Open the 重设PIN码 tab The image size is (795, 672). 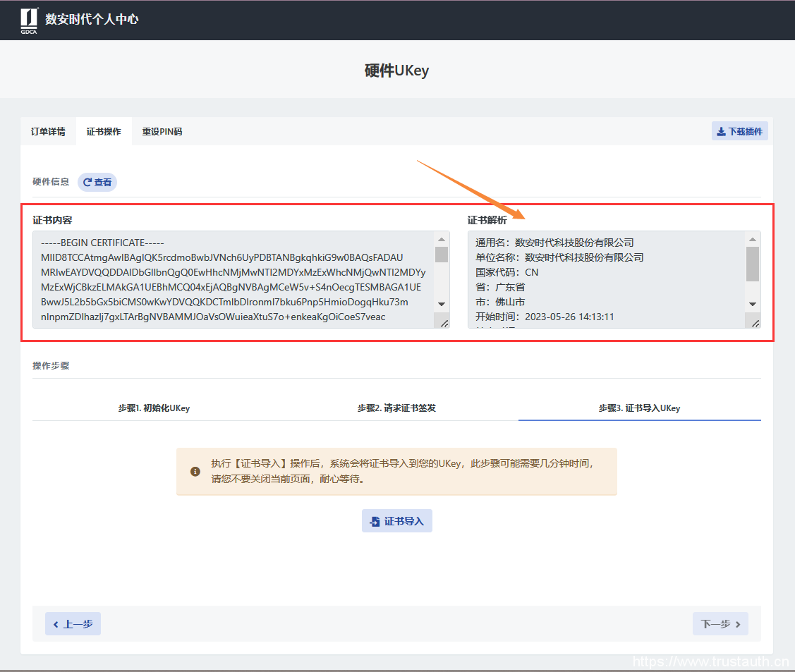[162, 132]
